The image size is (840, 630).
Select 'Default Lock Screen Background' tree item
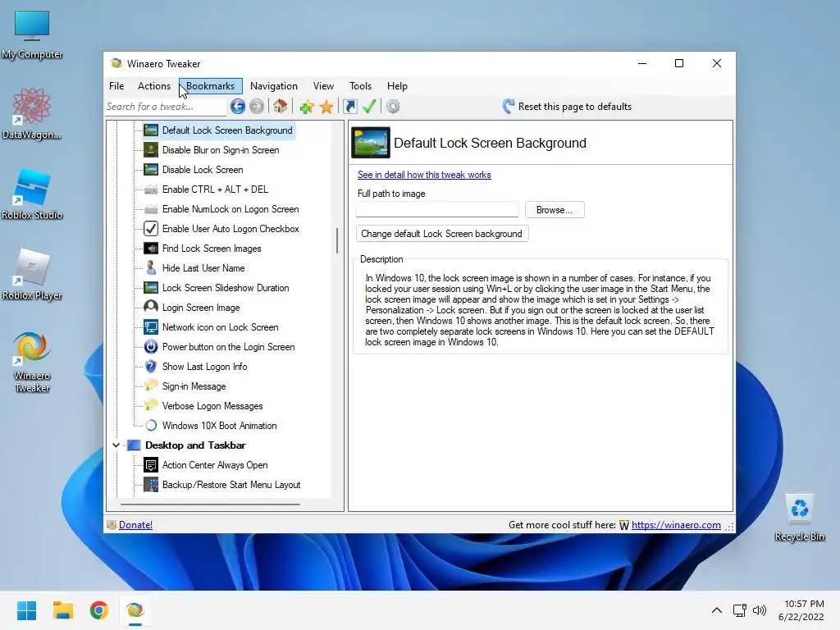(x=227, y=130)
